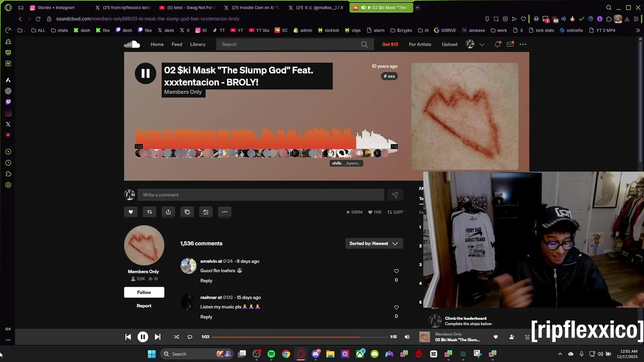The width and height of the screenshot is (644, 362).
Task: Click the Upload link
Action: [449, 44]
